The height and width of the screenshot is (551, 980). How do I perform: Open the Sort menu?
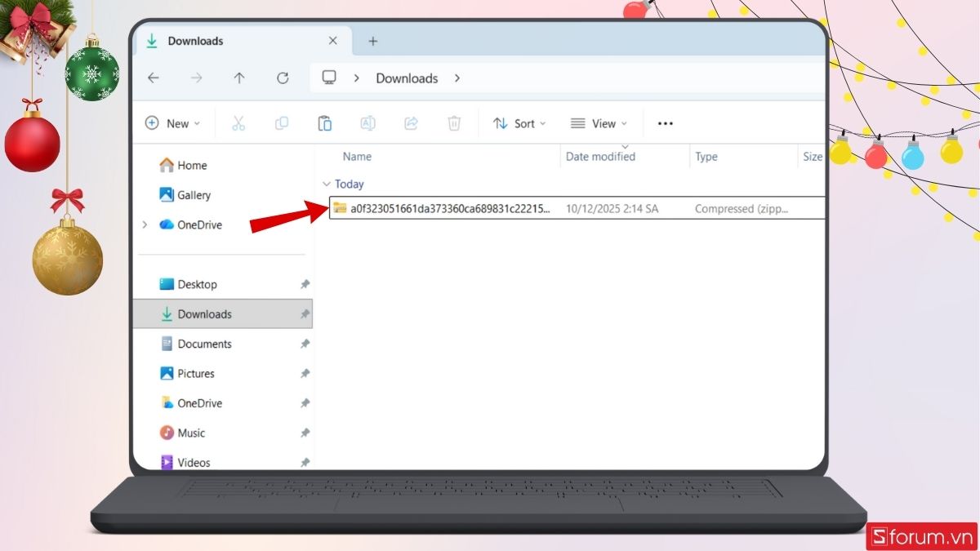(x=519, y=122)
